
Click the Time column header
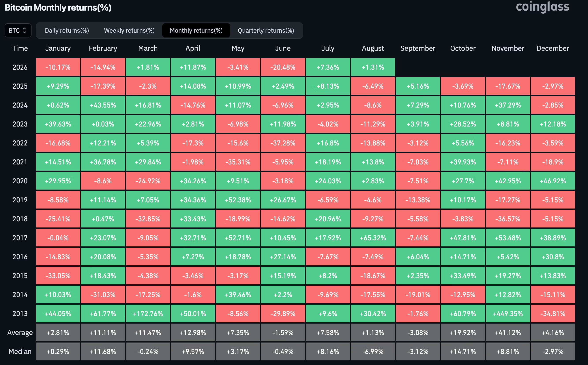[x=20, y=48]
